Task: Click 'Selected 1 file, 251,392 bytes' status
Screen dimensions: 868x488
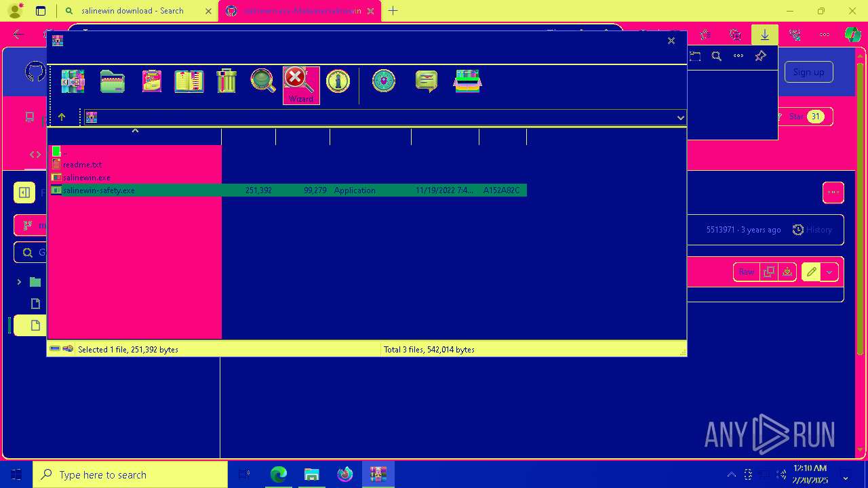Action: pyautogui.click(x=128, y=350)
